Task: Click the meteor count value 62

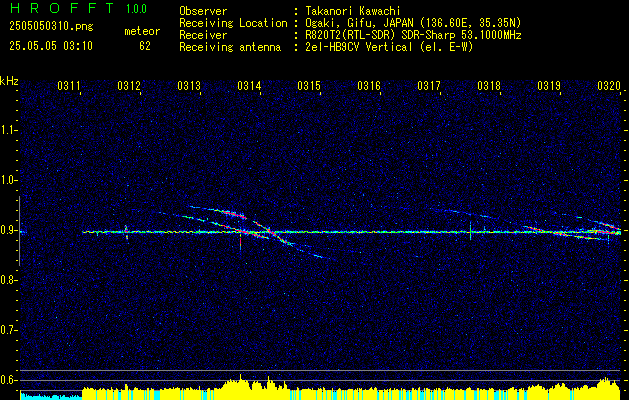Action: [x=145, y=46]
